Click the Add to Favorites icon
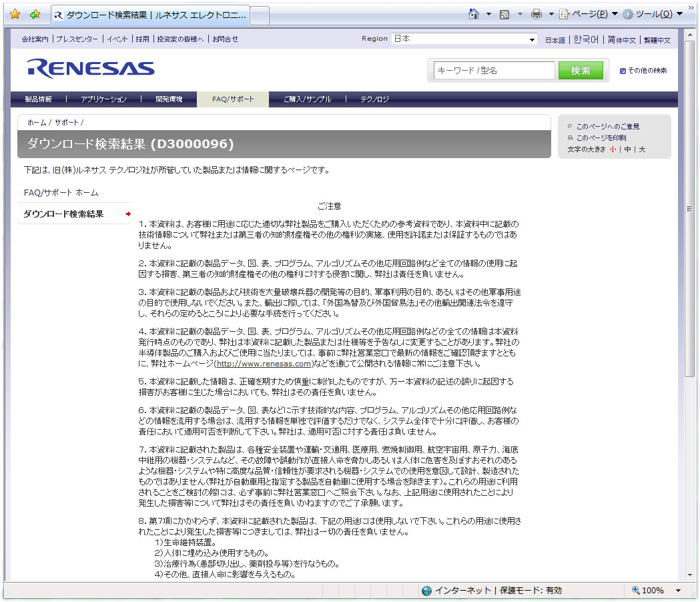This screenshot has height=602, width=700. click(x=35, y=14)
